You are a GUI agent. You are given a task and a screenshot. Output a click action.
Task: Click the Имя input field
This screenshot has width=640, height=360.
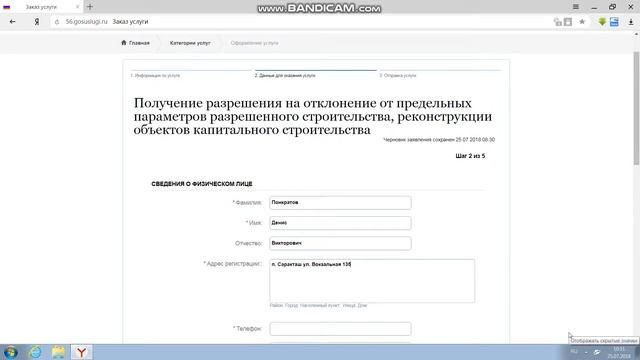coord(340,223)
